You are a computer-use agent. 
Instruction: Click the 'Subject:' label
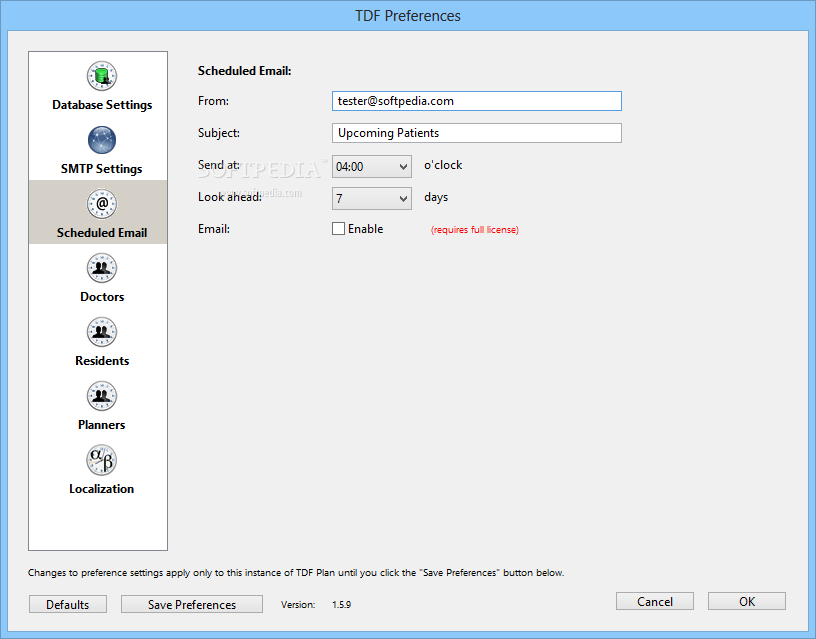pyautogui.click(x=219, y=133)
